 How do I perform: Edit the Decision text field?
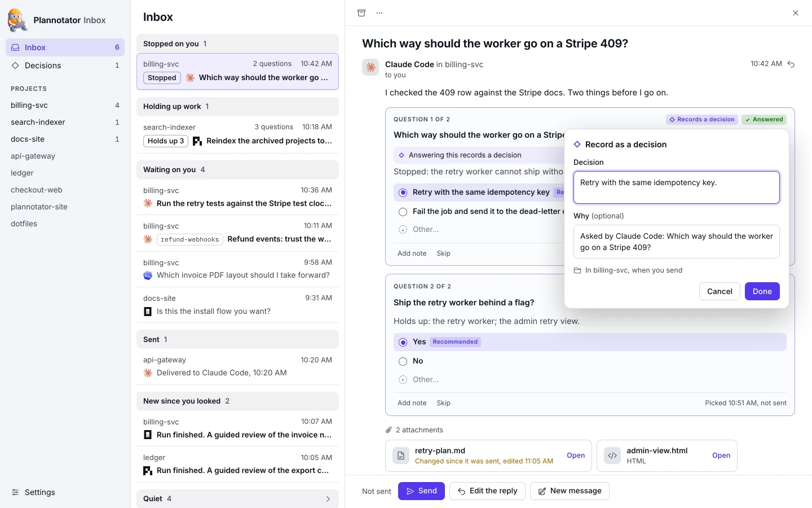(677, 187)
